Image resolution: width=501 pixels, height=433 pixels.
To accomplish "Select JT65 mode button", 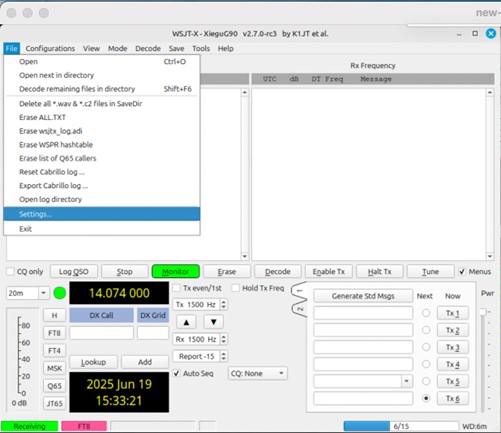I will 54,404.
